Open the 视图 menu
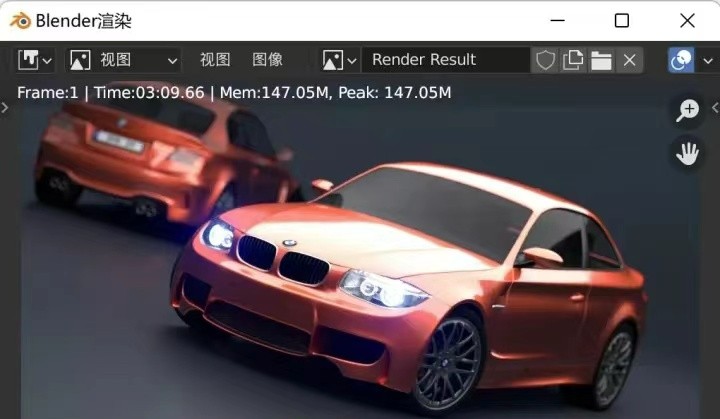The image size is (720, 419). click(x=215, y=60)
